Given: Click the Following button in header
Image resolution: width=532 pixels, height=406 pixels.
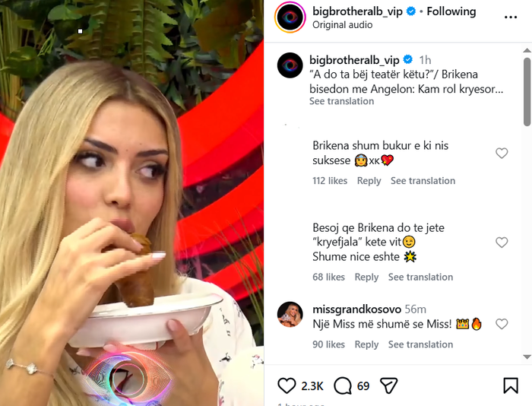Looking at the screenshot, I should [x=451, y=11].
